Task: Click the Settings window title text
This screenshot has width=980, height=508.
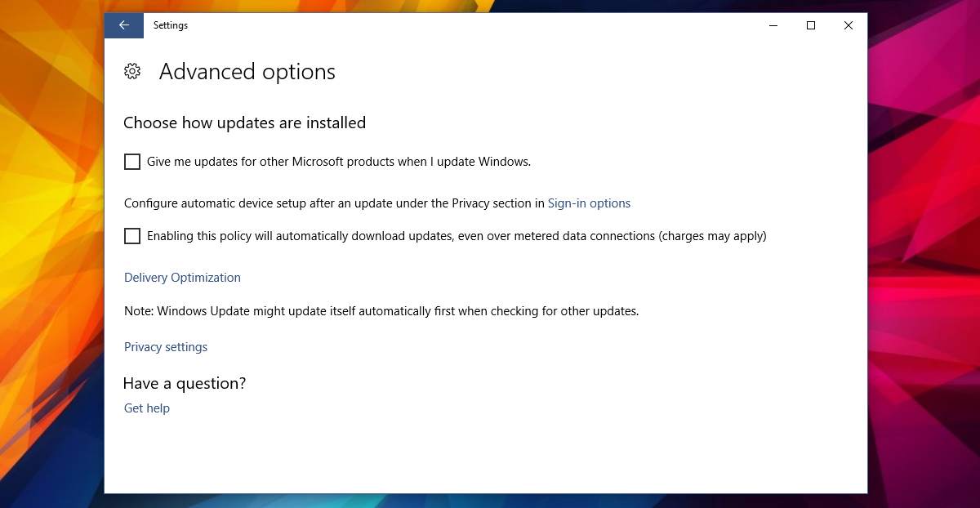Action: coord(171,25)
